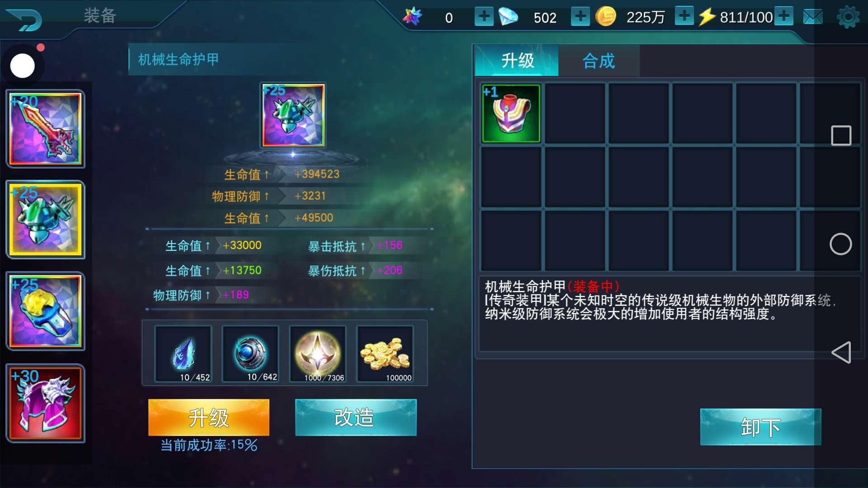
Task: Select the +1 red armor in inventory
Action: (511, 113)
